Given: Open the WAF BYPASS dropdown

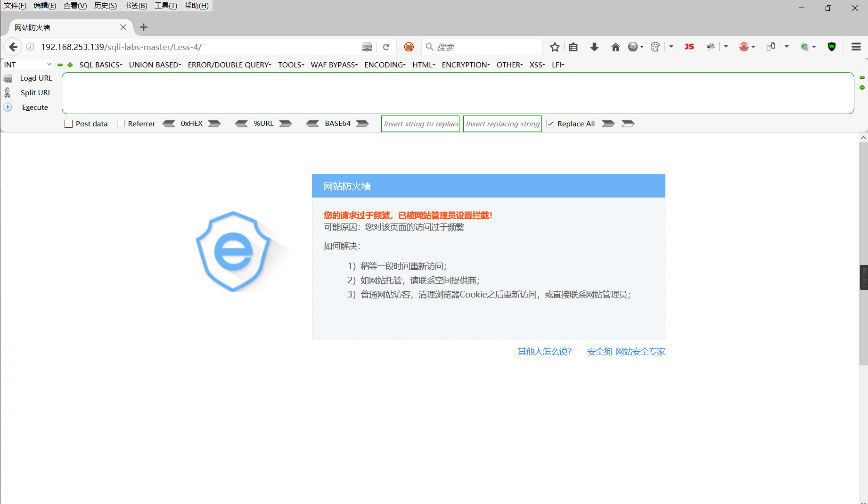Looking at the screenshot, I should tap(334, 65).
